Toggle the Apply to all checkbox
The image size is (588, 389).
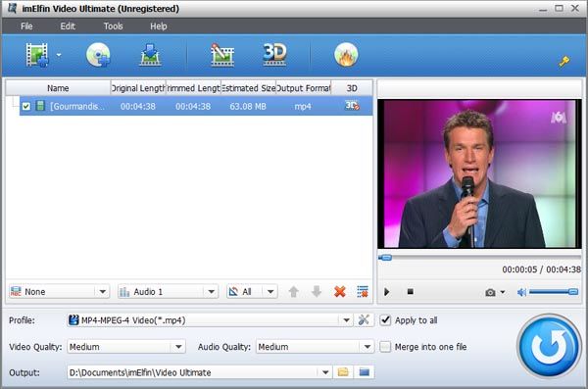[x=385, y=320]
